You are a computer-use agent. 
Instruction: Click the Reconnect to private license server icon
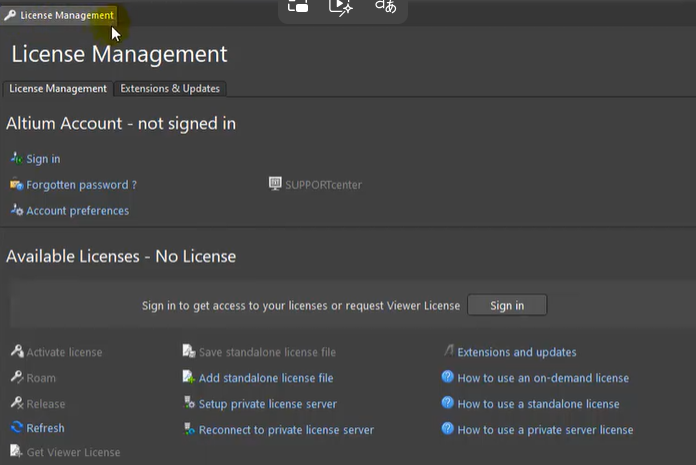pyautogui.click(x=190, y=429)
